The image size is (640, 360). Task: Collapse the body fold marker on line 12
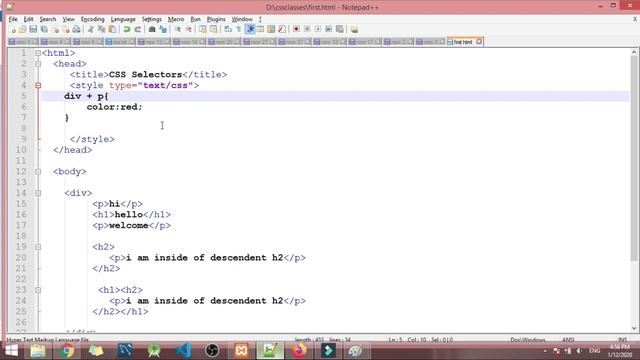[x=38, y=171]
